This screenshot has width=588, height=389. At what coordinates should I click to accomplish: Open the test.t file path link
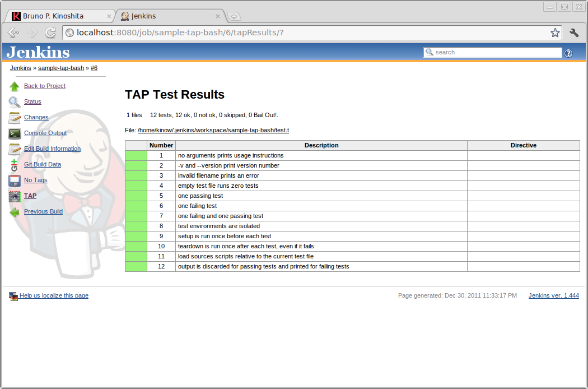click(213, 130)
